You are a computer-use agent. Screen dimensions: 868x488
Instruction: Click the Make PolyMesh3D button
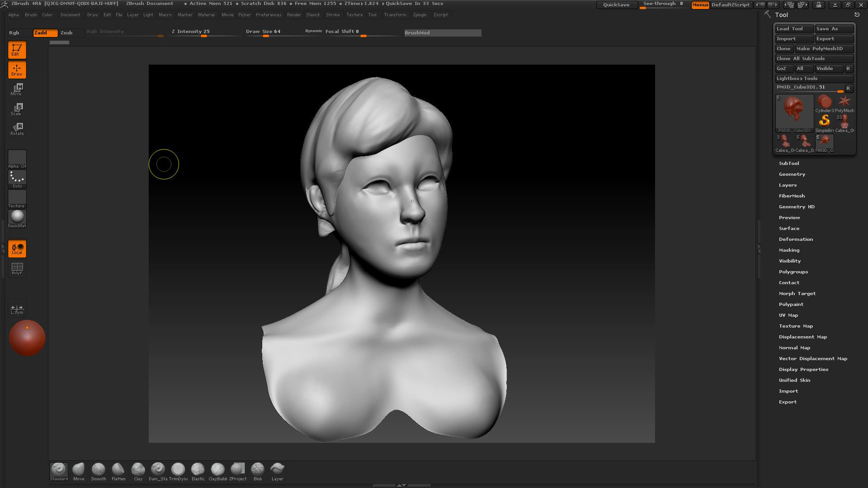[824, 48]
